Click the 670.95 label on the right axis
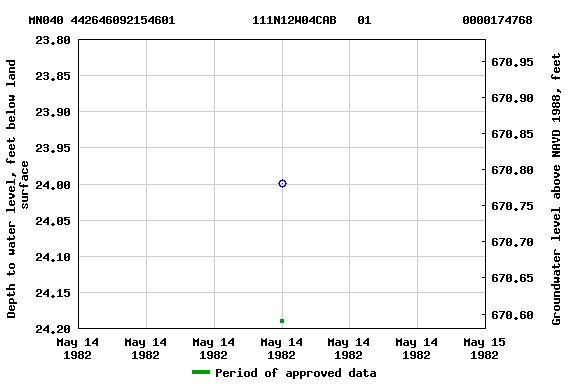Screen dimensions: 576x384 click(x=512, y=62)
